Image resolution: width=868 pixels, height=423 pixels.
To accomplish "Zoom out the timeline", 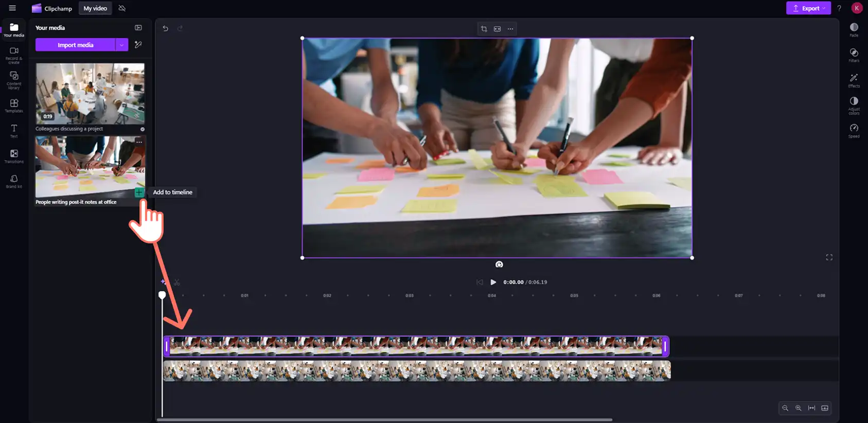I will 785,408.
